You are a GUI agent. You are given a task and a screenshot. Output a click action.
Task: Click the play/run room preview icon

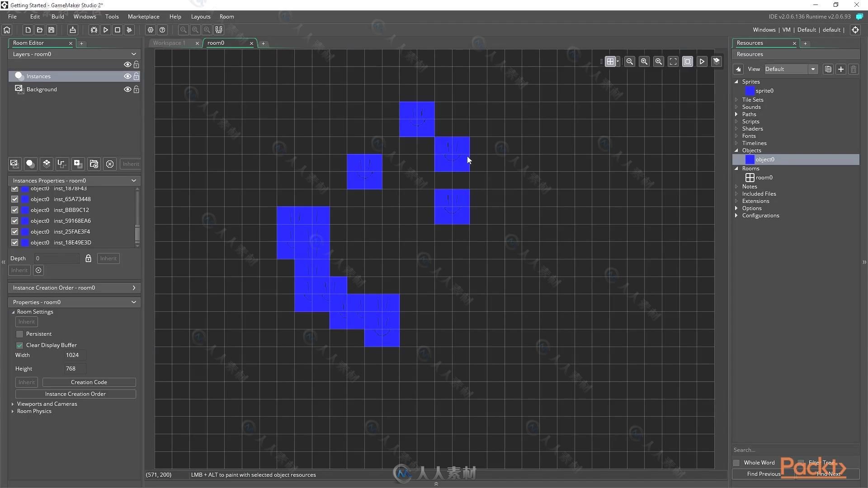pyautogui.click(x=702, y=61)
